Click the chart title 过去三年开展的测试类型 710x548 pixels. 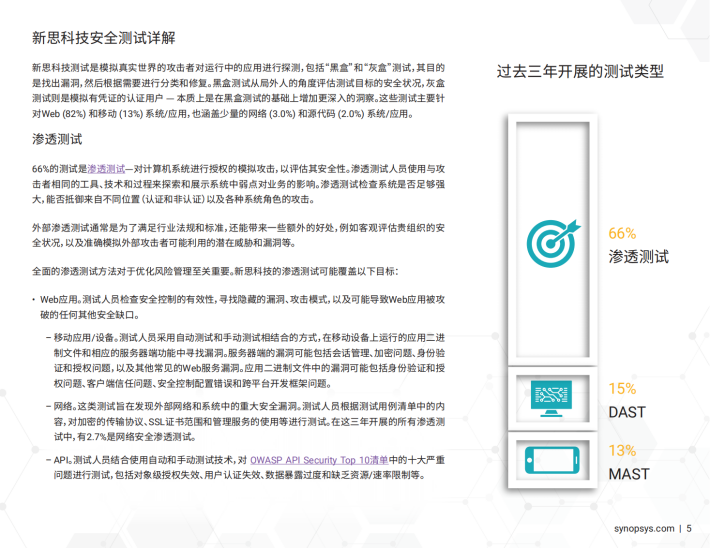(x=580, y=72)
